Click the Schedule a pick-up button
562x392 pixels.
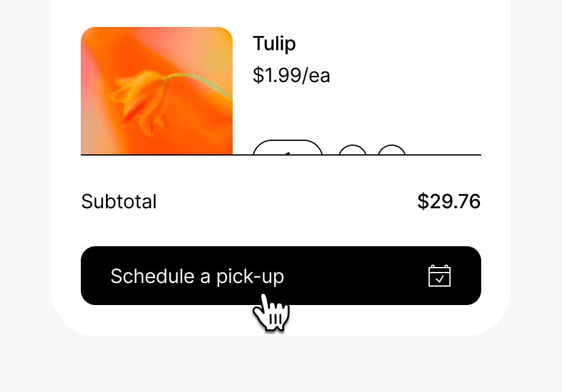[x=281, y=276]
